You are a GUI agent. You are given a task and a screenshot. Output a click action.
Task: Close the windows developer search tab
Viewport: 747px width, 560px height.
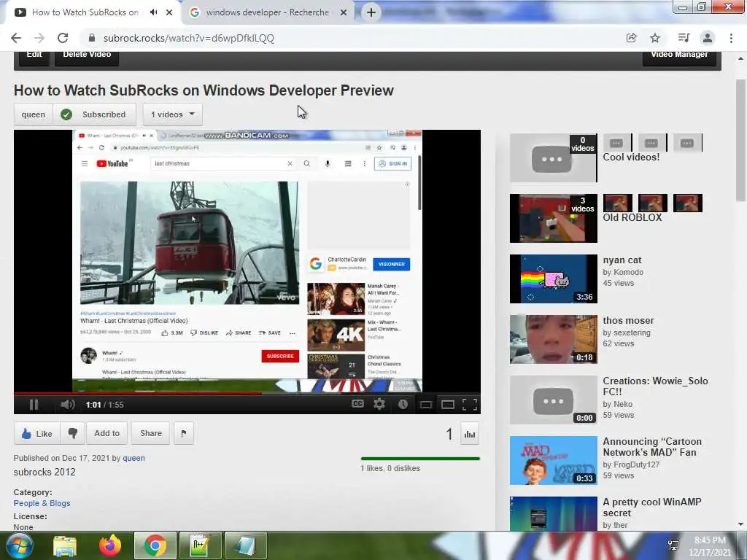click(x=344, y=12)
